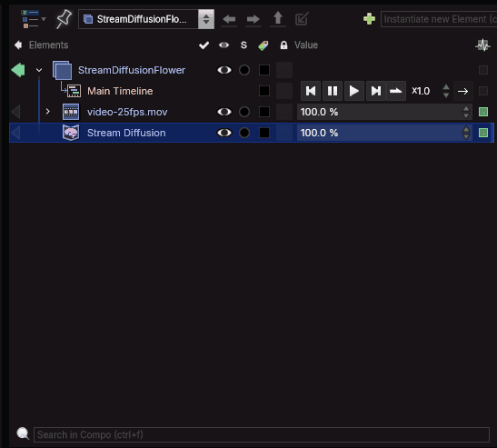This screenshot has width=497, height=448.
Task: Toggle green checkbox on Stream Diffusion row
Action: (483, 133)
